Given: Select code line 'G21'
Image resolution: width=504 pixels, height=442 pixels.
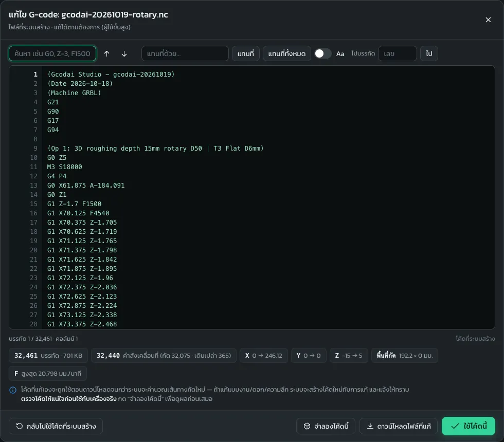Looking at the screenshot, I should [x=53, y=102].
